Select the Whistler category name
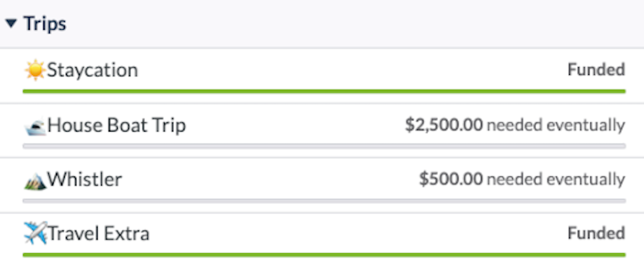This screenshot has height=264, width=644. click(x=85, y=179)
